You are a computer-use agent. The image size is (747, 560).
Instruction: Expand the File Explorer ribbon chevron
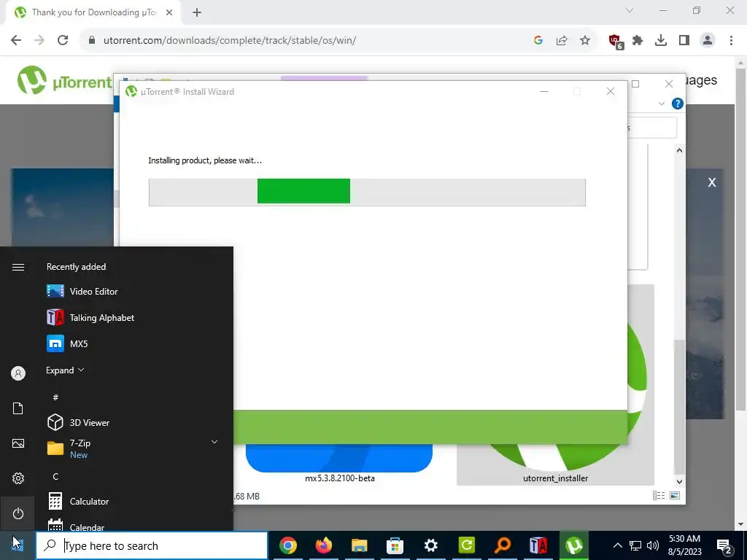pos(661,104)
